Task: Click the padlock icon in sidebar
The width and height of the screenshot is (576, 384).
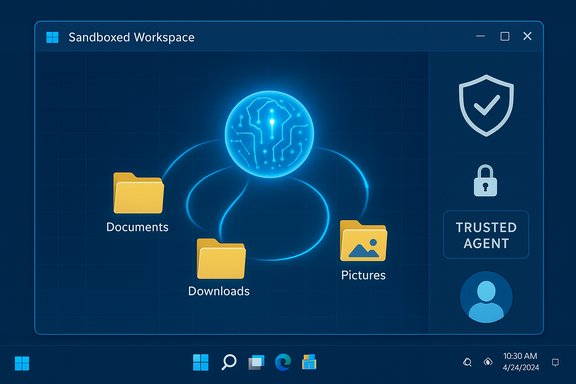Action: click(485, 180)
